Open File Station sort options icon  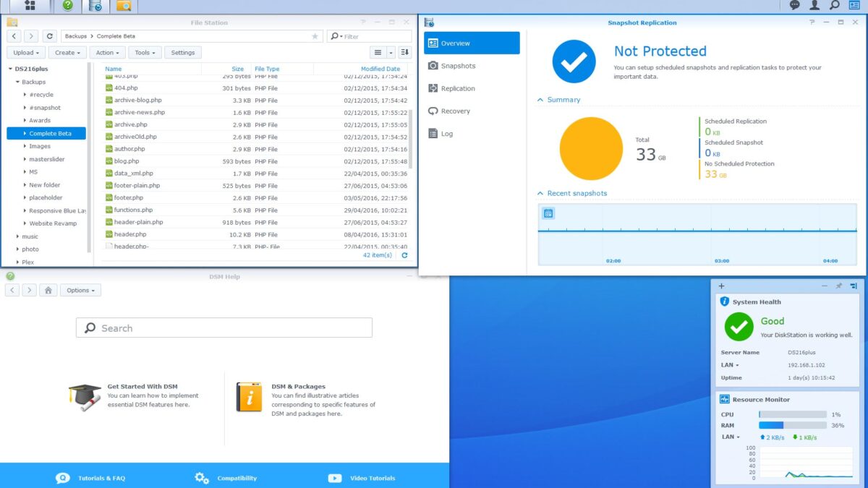[404, 52]
